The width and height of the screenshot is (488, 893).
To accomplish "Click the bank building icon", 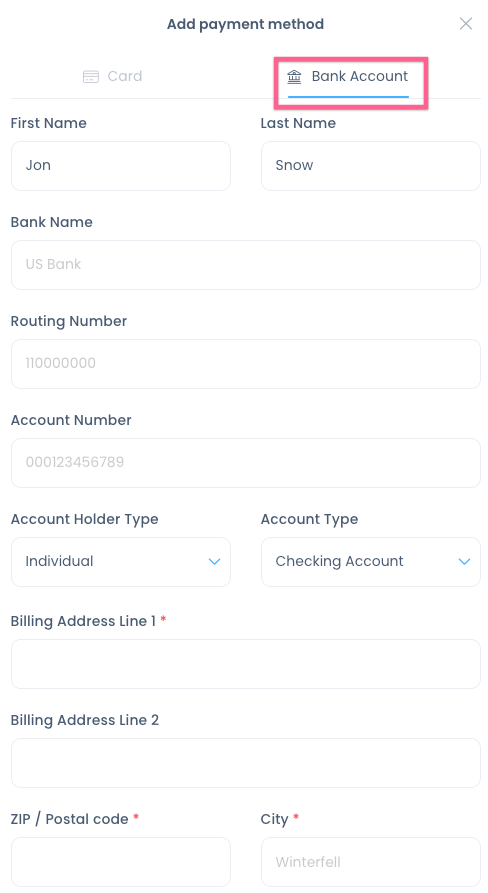I will (294, 76).
